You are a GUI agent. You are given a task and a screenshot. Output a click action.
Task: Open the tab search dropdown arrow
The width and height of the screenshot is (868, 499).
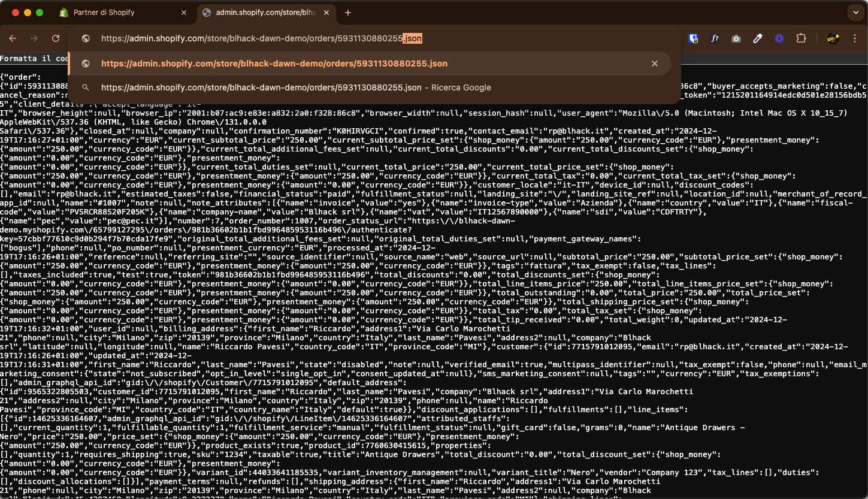click(855, 13)
